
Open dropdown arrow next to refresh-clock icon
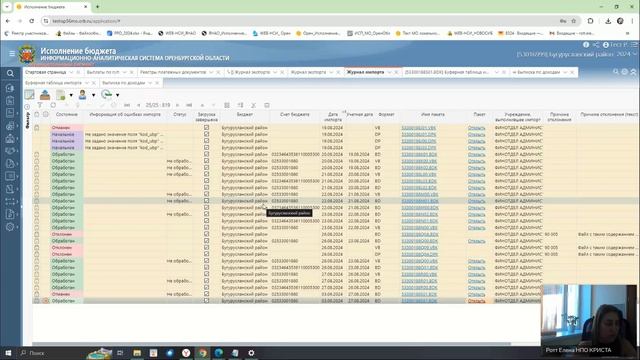(x=118, y=95)
